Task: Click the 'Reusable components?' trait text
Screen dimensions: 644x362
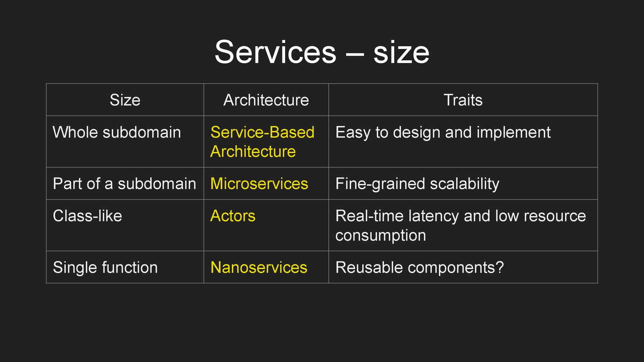Action: tap(419, 267)
